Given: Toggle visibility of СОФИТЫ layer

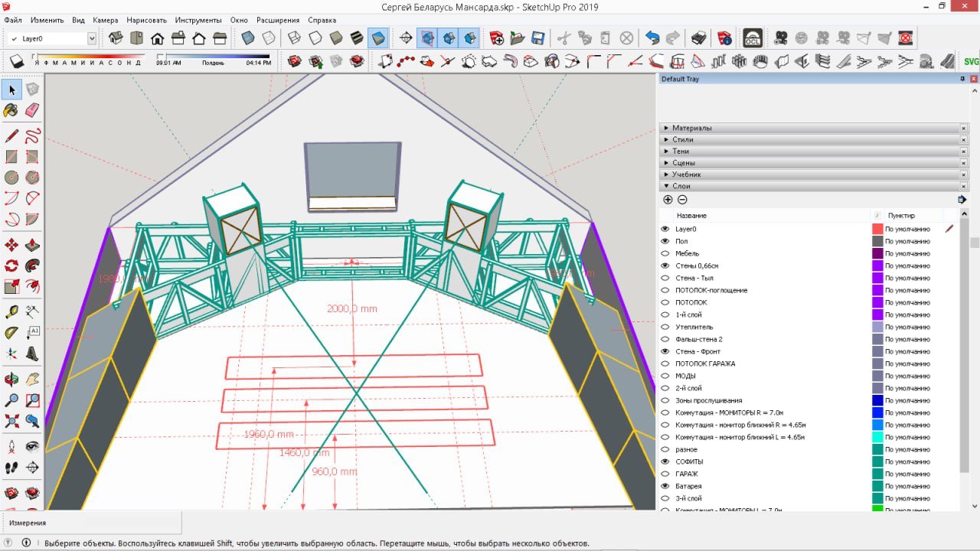Looking at the screenshot, I should click(x=665, y=461).
